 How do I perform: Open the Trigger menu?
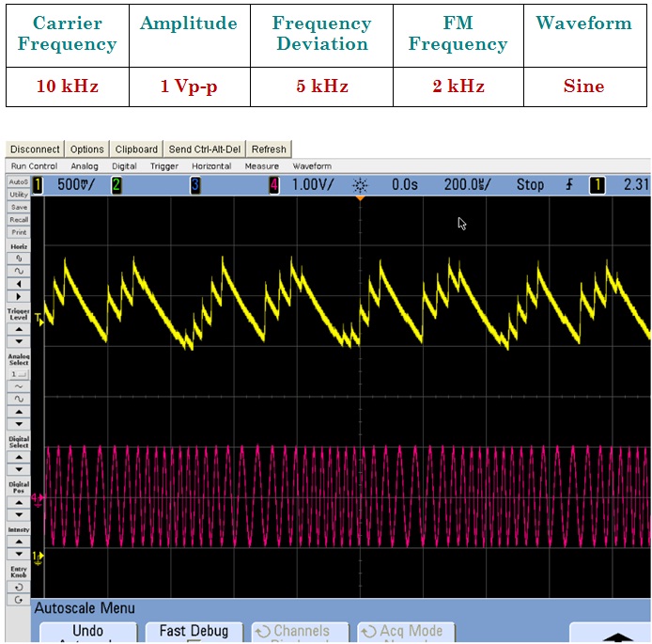[164, 166]
